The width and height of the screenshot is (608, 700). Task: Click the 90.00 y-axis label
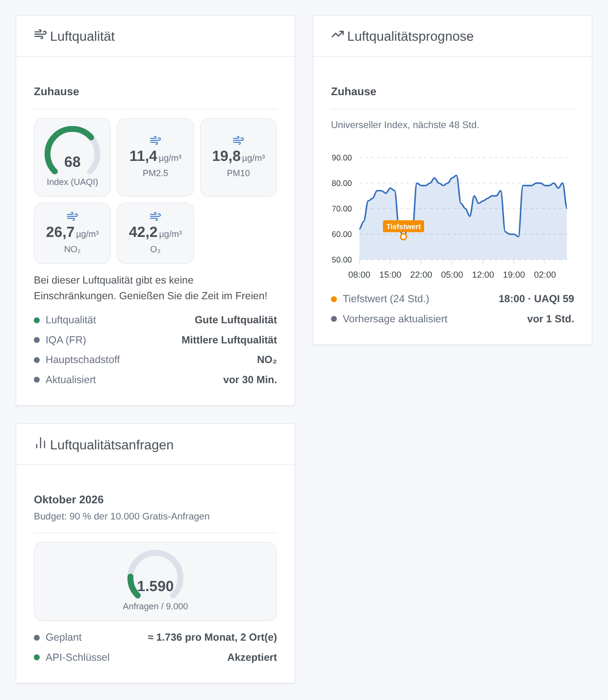pos(342,158)
